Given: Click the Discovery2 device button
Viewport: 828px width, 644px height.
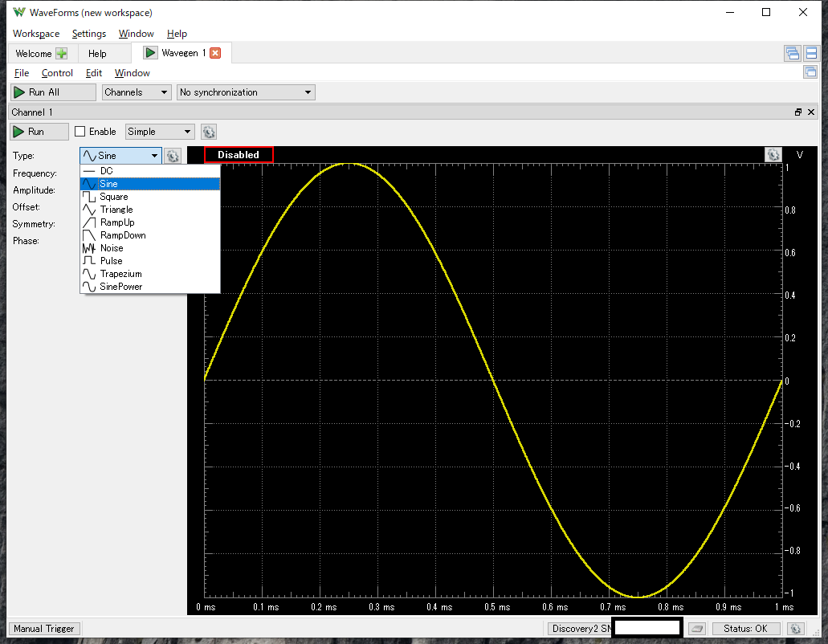Looking at the screenshot, I should [x=581, y=629].
